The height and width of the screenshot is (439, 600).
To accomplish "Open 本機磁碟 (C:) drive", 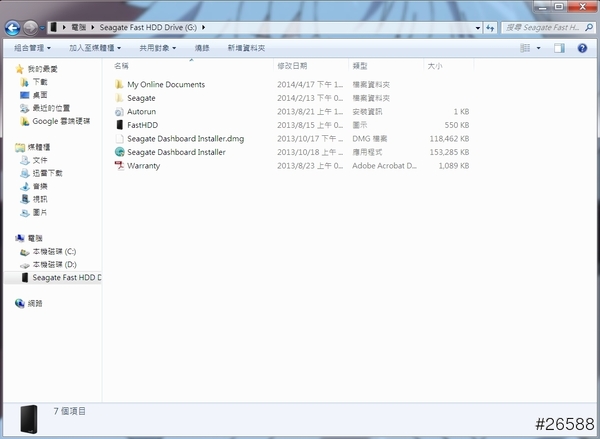I will 54,251.
